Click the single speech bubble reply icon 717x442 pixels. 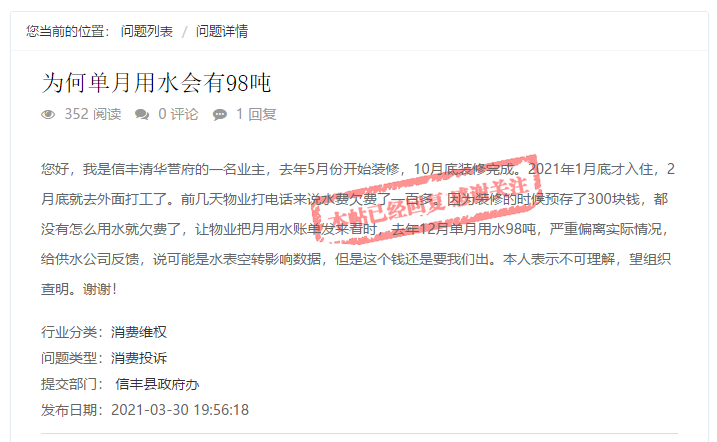219,114
